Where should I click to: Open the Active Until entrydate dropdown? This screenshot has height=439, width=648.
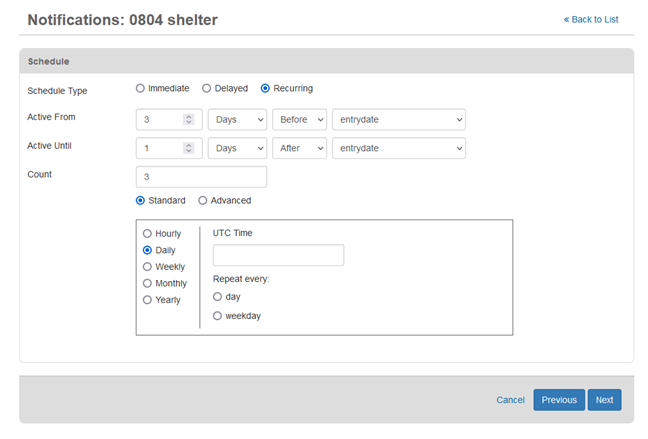tap(399, 148)
